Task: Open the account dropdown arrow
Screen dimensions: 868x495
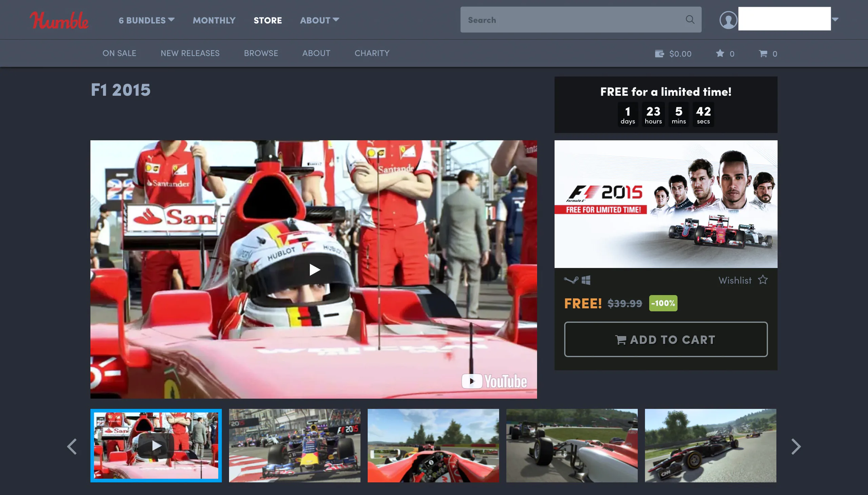Action: 835,19
